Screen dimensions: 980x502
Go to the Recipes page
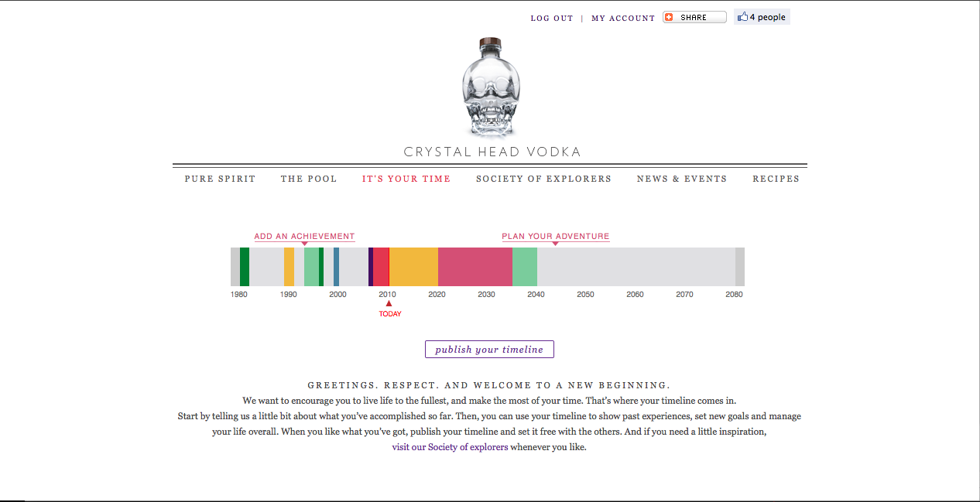coord(776,179)
